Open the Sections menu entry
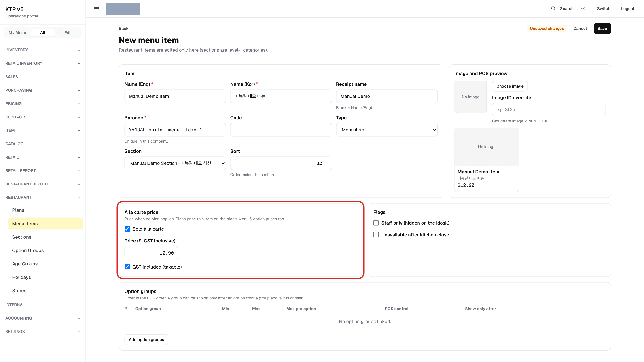644x362 pixels. (x=45, y=237)
